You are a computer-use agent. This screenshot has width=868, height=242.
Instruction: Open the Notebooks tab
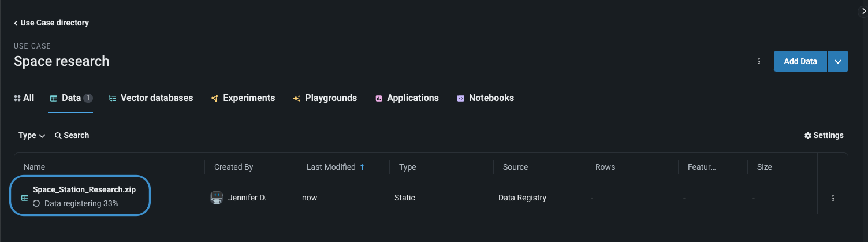click(x=485, y=98)
